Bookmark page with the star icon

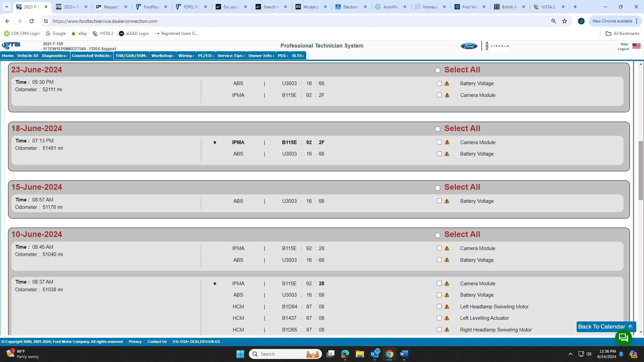[x=565, y=21]
